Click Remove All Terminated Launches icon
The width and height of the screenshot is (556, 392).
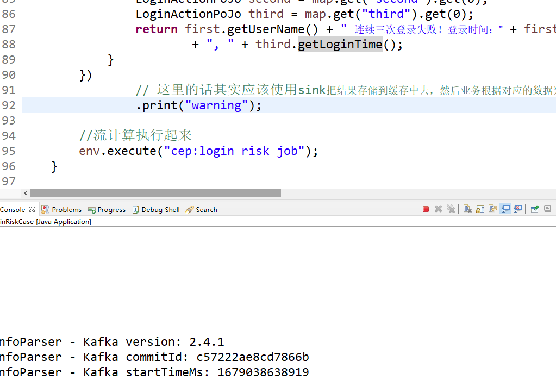pos(451,209)
